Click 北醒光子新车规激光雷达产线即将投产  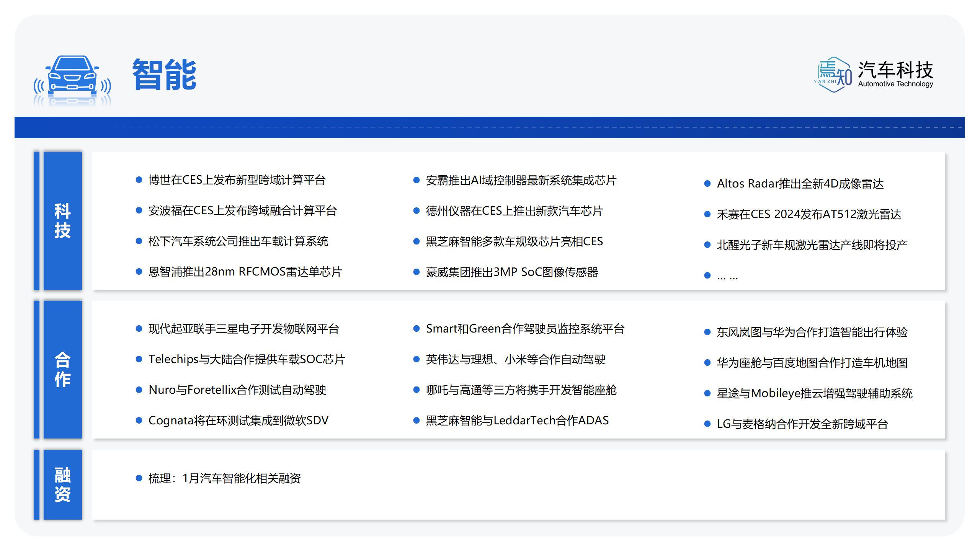point(812,245)
